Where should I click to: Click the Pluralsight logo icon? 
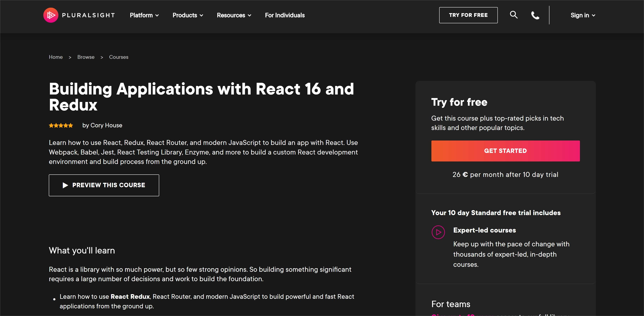tap(51, 15)
